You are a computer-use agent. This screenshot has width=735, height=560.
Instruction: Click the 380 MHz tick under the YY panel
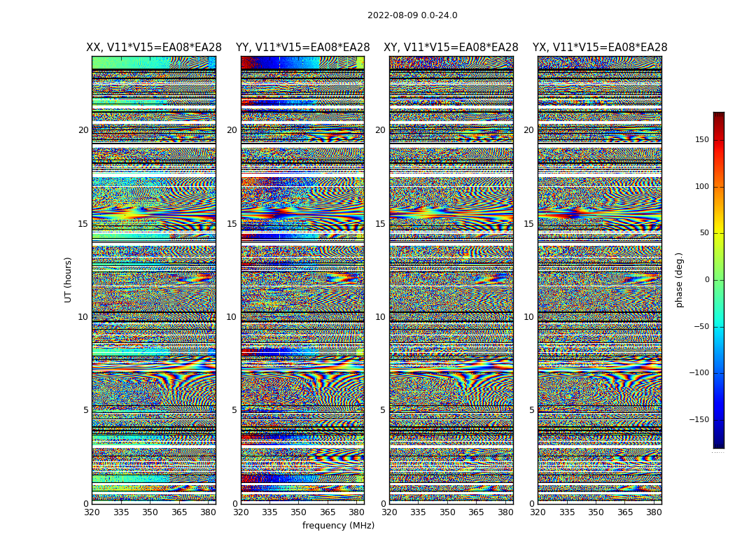pyautogui.click(x=357, y=512)
